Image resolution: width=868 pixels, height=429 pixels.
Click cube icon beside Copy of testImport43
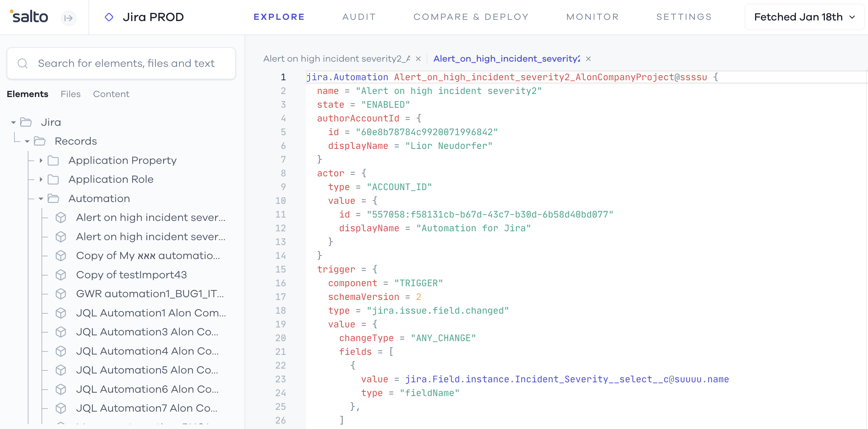(x=61, y=275)
